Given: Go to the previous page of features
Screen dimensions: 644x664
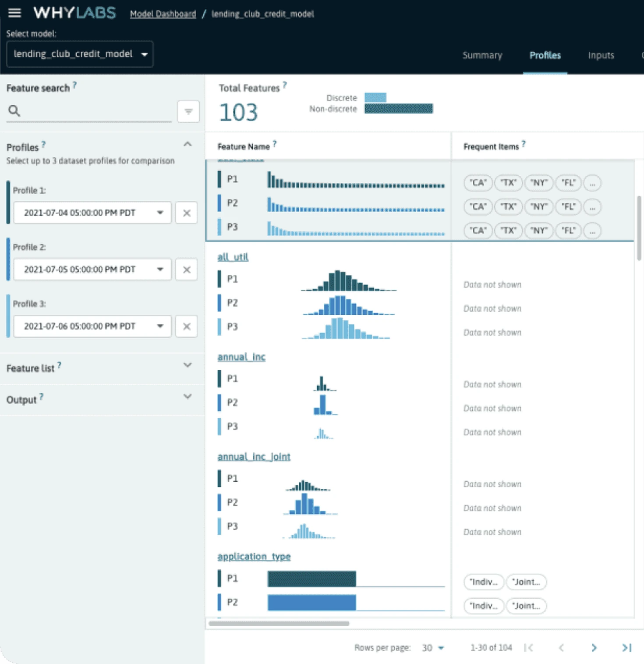Looking at the screenshot, I should 561,647.
